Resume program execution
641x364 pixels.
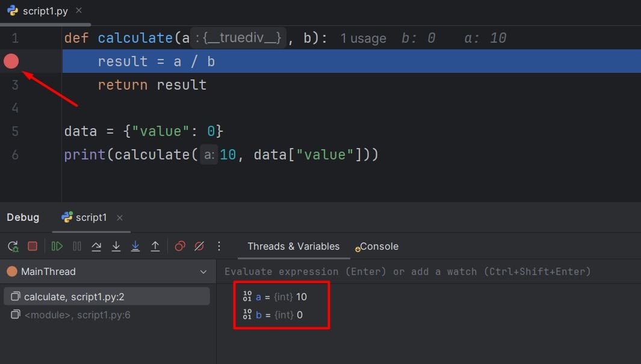point(57,246)
